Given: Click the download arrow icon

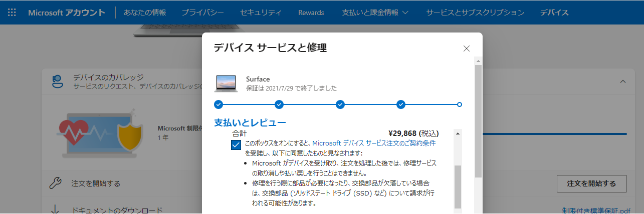Looking at the screenshot, I should pyautogui.click(x=56, y=209).
